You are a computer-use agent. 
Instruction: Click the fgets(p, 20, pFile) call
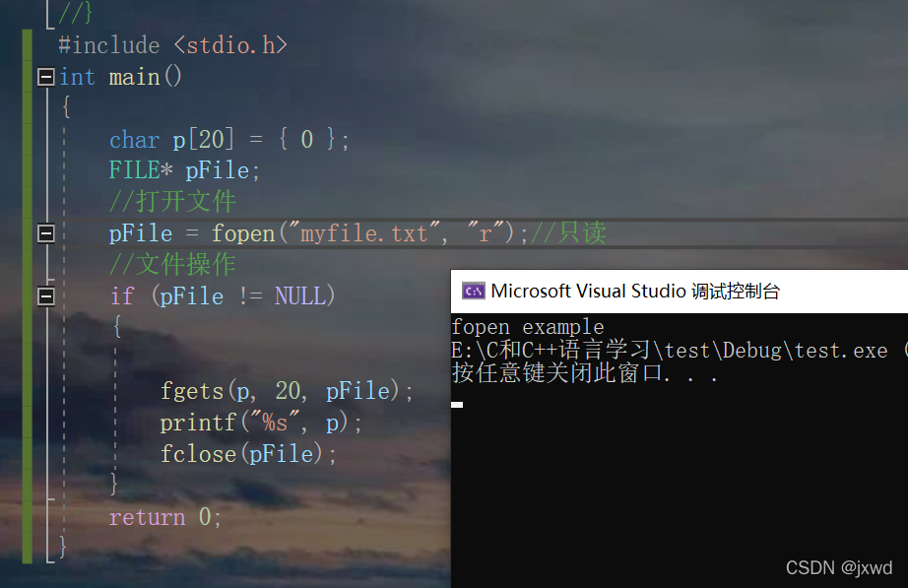287,390
